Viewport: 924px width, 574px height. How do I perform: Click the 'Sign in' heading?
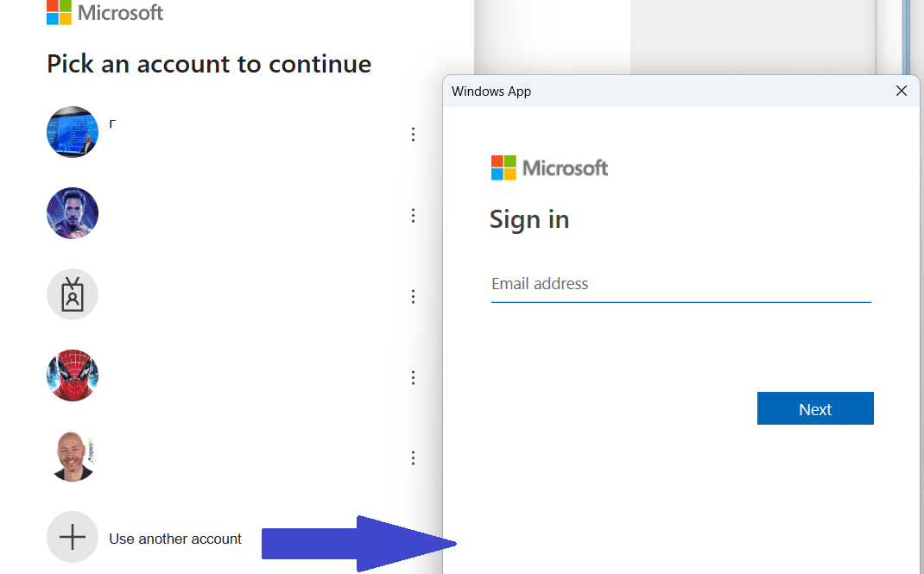tap(529, 219)
